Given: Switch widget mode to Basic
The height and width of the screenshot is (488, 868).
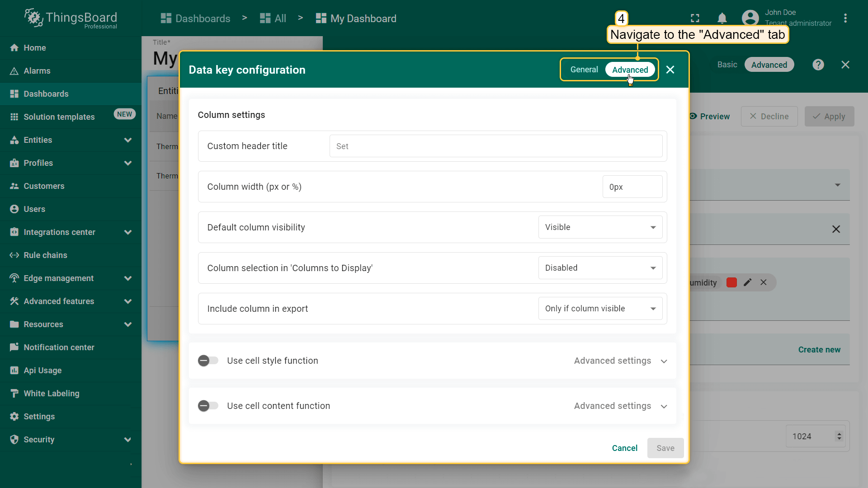Looking at the screenshot, I should [727, 65].
